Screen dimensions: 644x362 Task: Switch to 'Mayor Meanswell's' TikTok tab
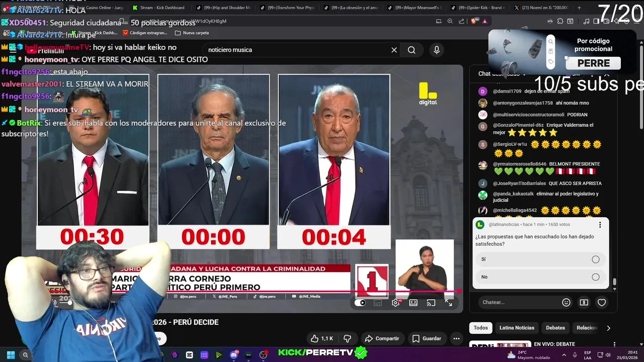414,8
